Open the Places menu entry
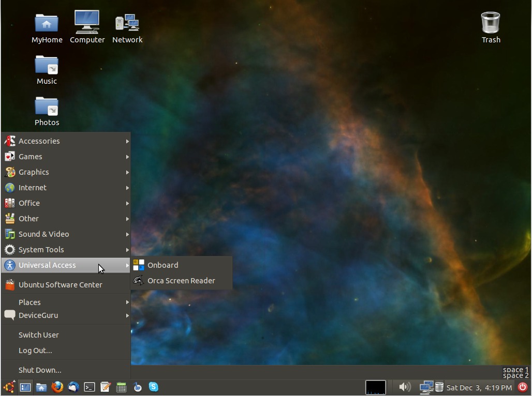The width and height of the screenshot is (532, 396). [x=66, y=302]
